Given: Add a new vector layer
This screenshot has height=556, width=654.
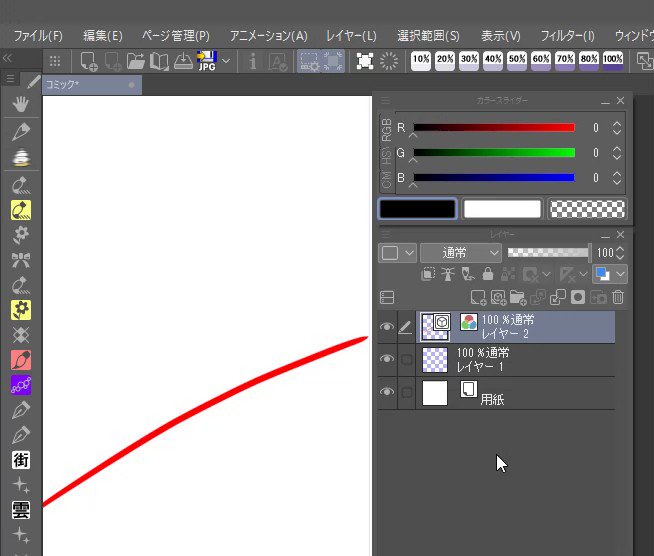Looking at the screenshot, I should pyautogui.click(x=498, y=297).
